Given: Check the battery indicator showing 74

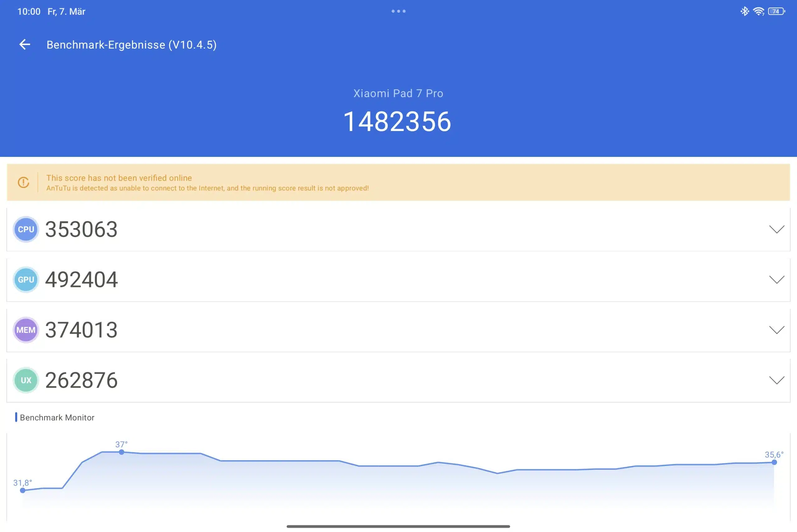Looking at the screenshot, I should 776,11.
